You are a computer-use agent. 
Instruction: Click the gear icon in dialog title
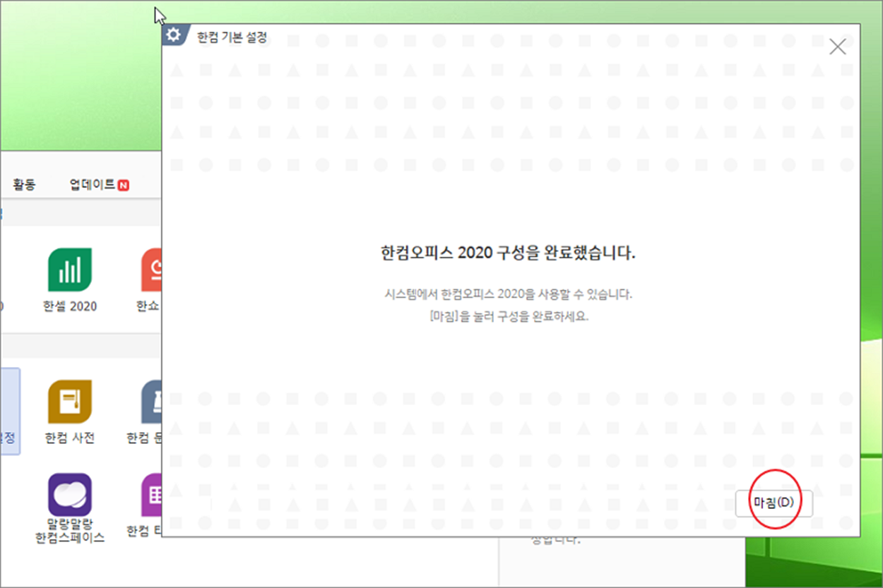pos(174,35)
